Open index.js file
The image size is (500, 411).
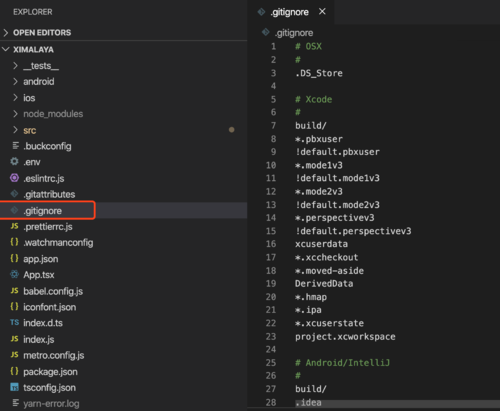pos(39,339)
